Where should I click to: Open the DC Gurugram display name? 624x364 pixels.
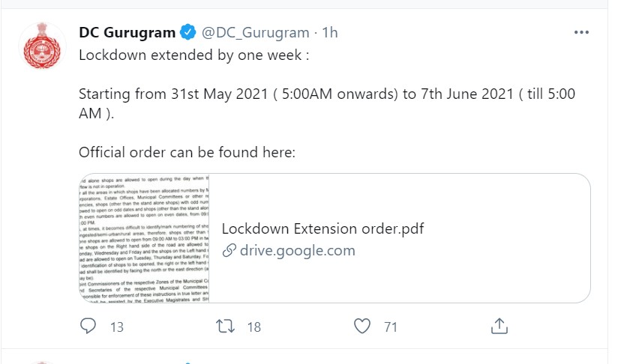(127, 32)
